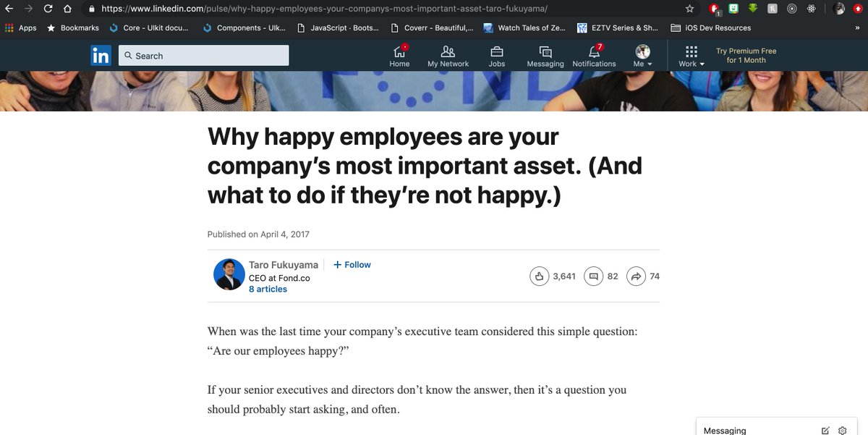Click the CEO at Fond.co subtitle
Viewport: 868px width, 435px height.
(x=279, y=277)
